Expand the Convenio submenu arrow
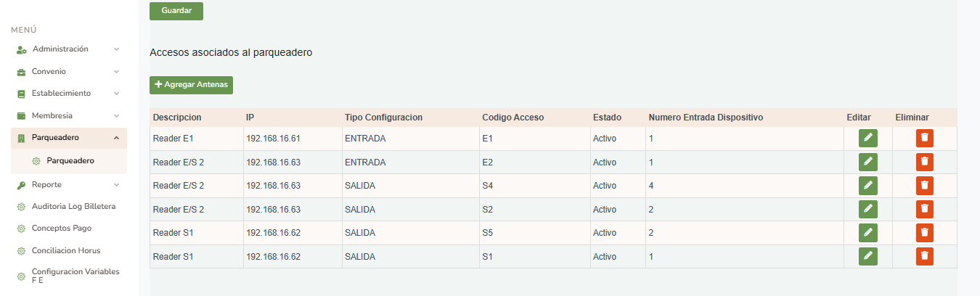This screenshot has width=980, height=296. click(116, 72)
